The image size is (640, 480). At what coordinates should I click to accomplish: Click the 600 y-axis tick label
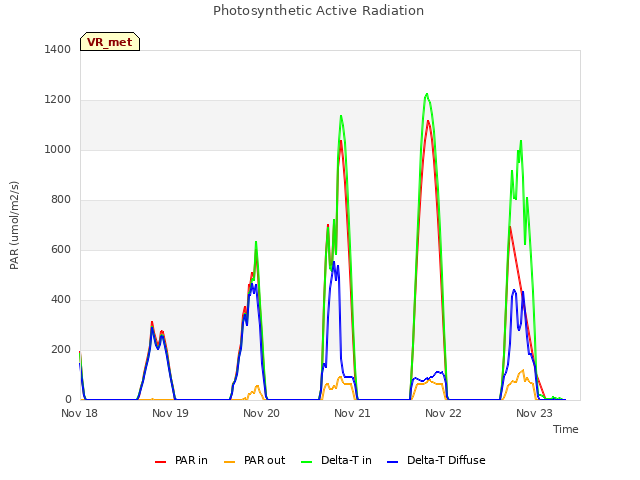[x=61, y=249]
